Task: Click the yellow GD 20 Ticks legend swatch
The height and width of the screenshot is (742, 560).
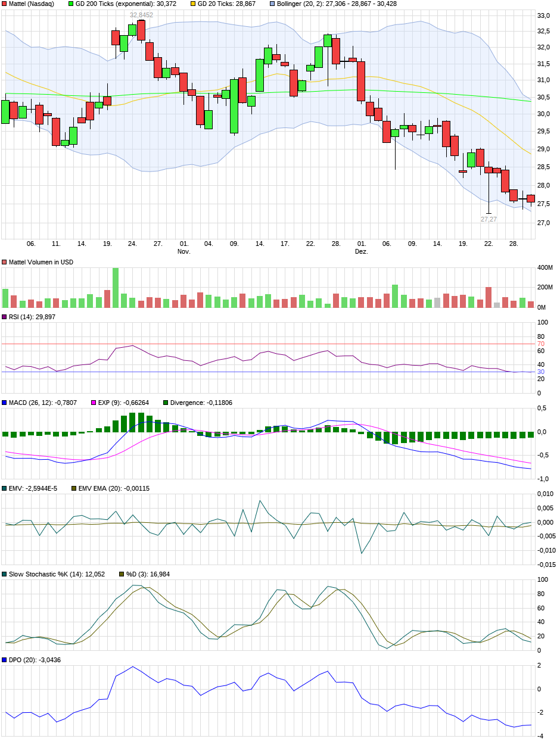Action: (192, 4)
